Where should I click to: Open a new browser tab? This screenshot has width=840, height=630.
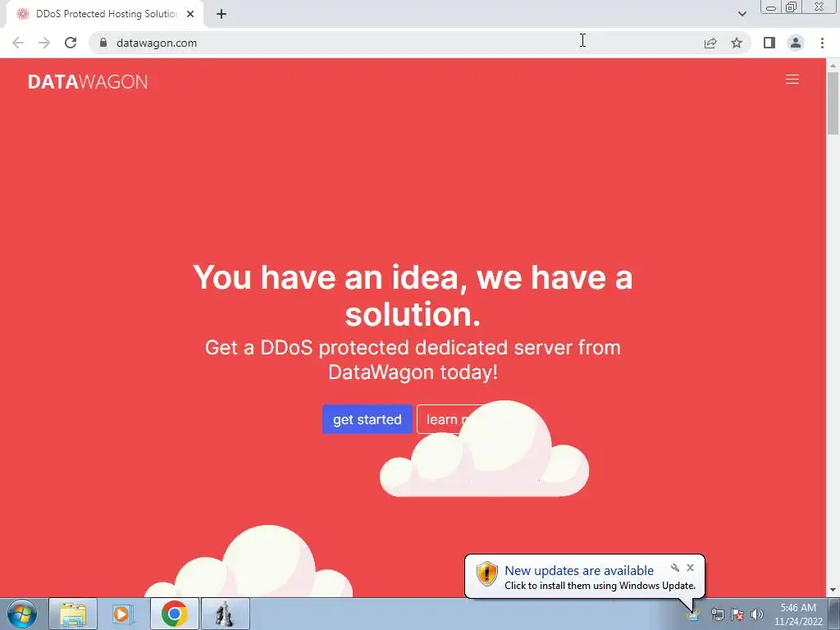(x=221, y=14)
